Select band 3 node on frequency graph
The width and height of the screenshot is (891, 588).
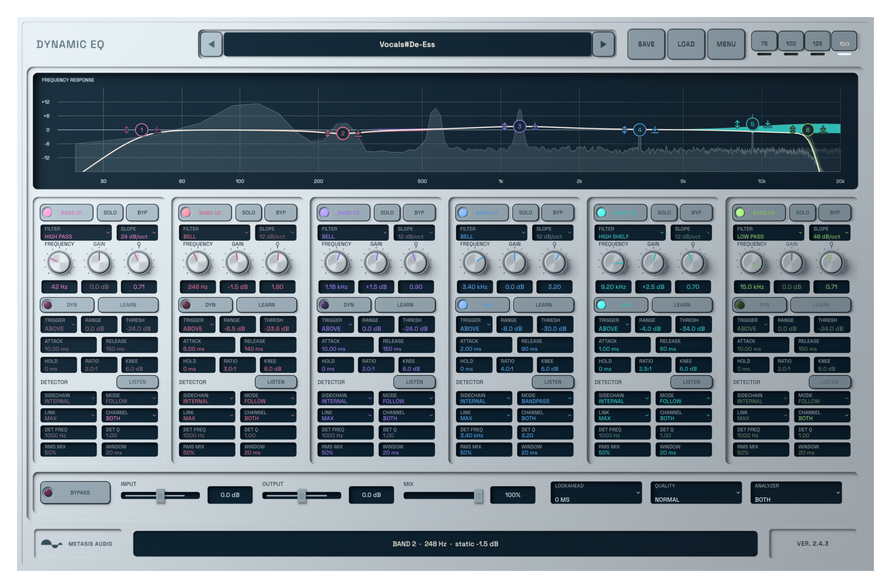(519, 126)
